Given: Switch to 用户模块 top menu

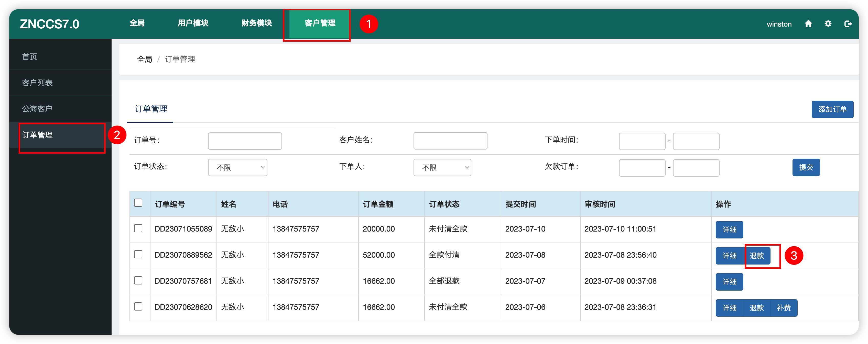Looking at the screenshot, I should tap(193, 23).
